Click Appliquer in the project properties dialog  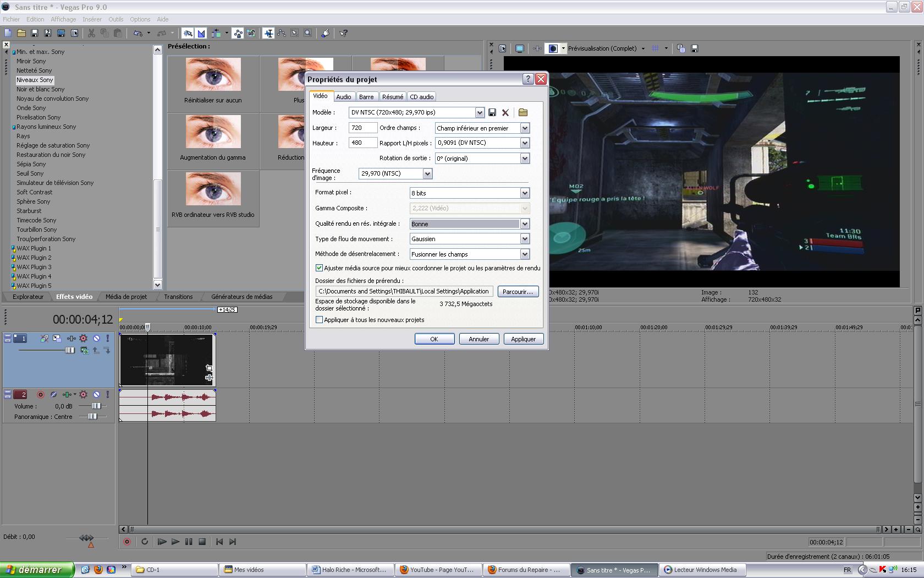click(x=523, y=339)
